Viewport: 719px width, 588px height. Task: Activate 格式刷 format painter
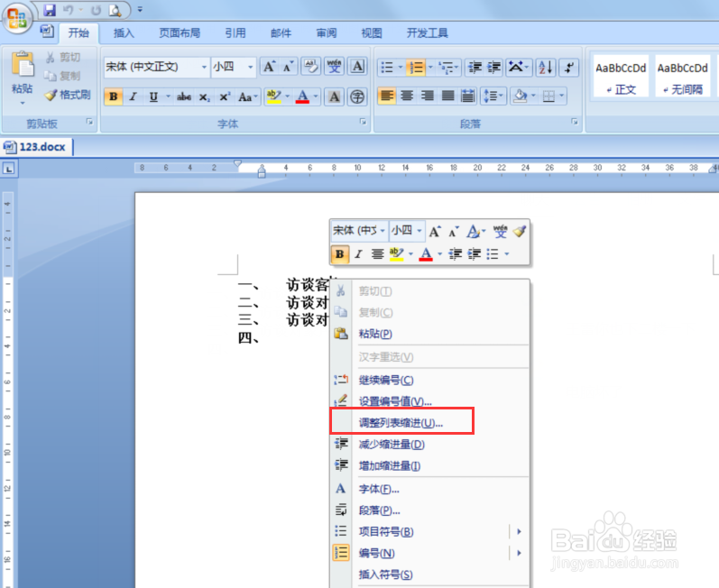[x=68, y=95]
